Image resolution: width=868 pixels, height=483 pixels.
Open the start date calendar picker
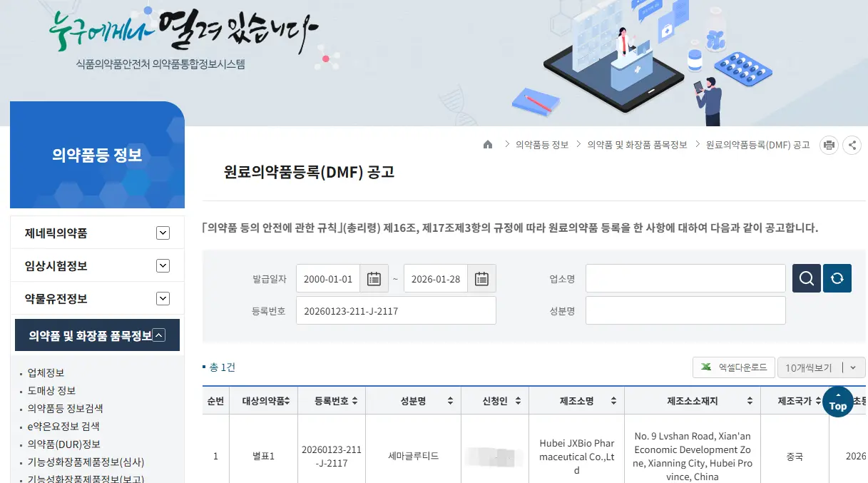(x=374, y=279)
